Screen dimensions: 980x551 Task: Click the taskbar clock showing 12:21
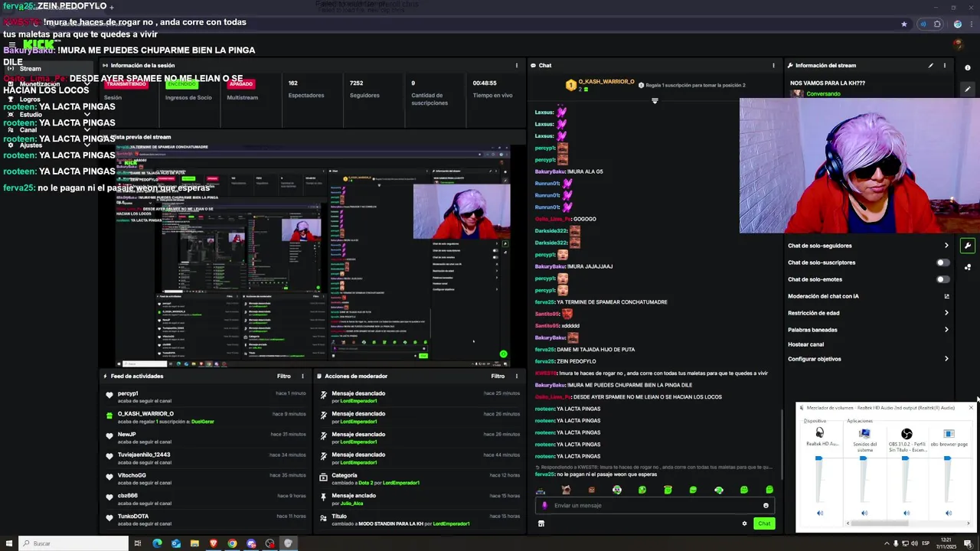(x=946, y=543)
